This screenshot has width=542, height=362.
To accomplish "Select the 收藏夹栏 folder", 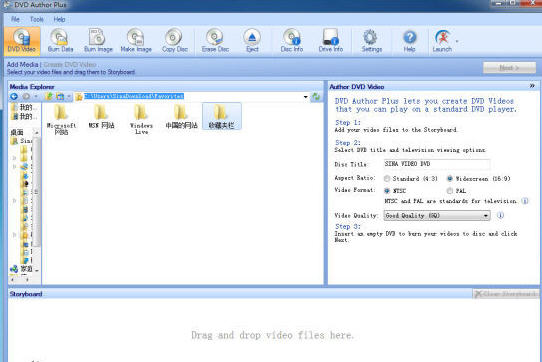I will [x=221, y=117].
